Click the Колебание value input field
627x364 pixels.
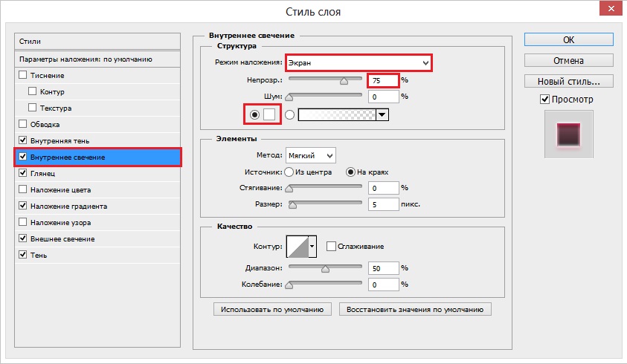pos(384,285)
